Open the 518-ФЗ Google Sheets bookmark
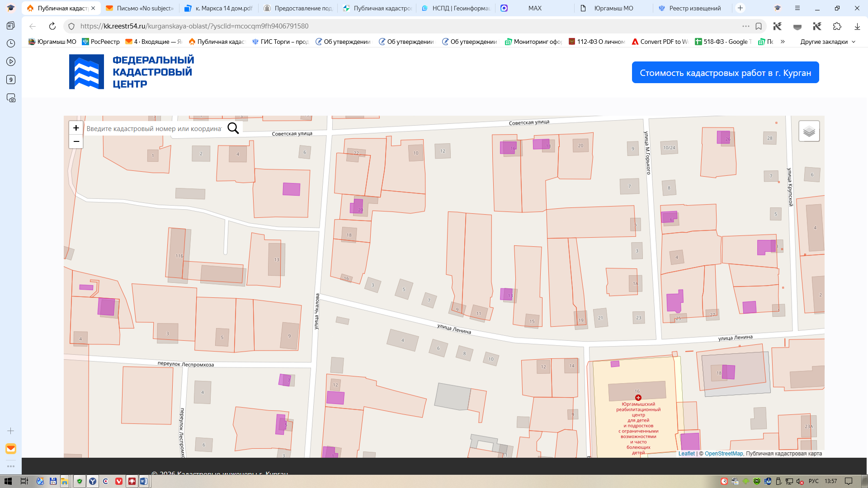This screenshot has width=868, height=488. click(723, 42)
